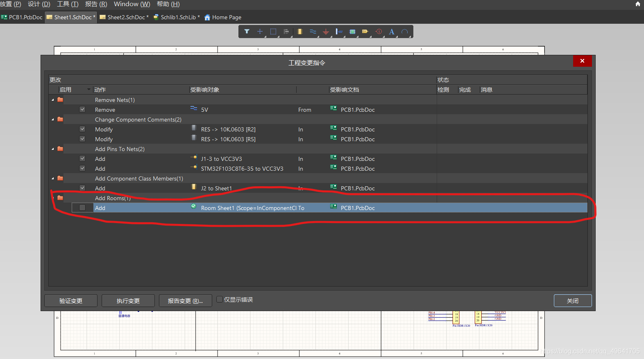
Task: Click component icon beside J2 to Sheet1
Action: pyautogui.click(x=194, y=187)
